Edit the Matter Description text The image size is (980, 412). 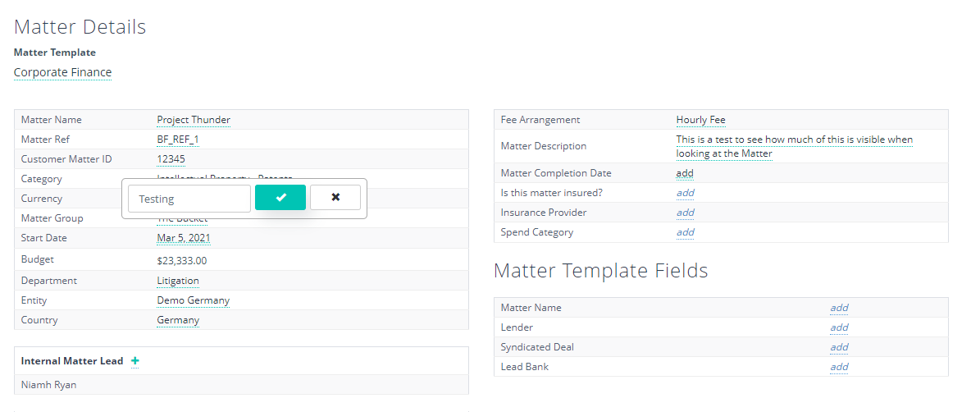(794, 146)
